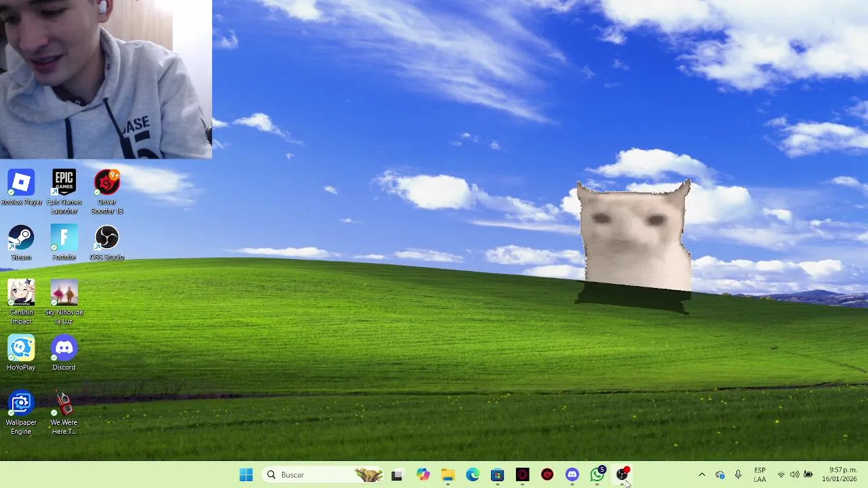
Task: Click the microphone tray icon
Action: (738, 474)
